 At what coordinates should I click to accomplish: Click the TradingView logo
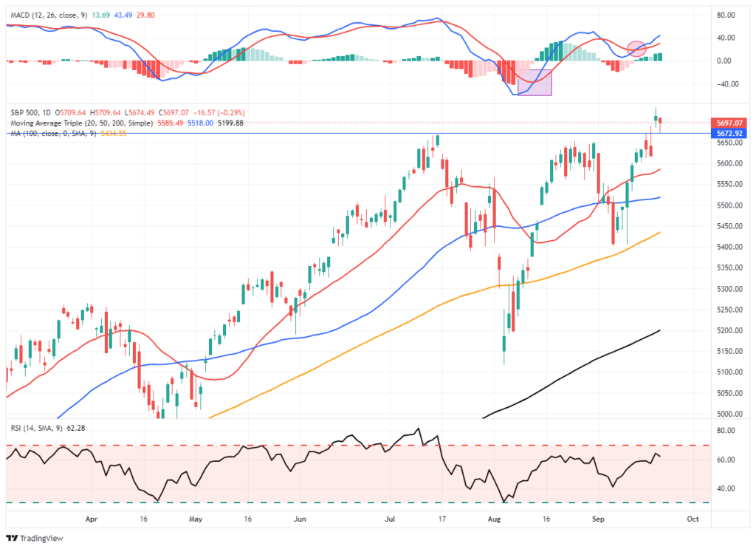[x=32, y=538]
